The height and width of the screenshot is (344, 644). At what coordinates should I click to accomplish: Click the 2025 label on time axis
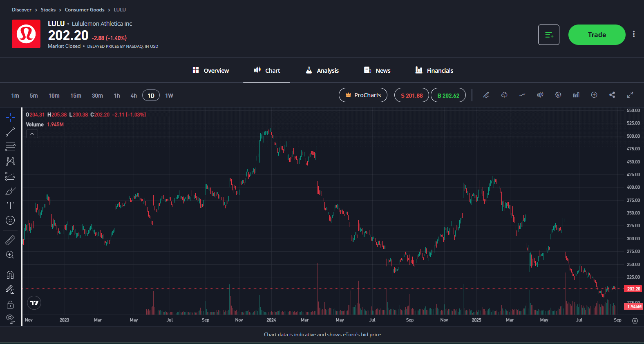click(476, 320)
